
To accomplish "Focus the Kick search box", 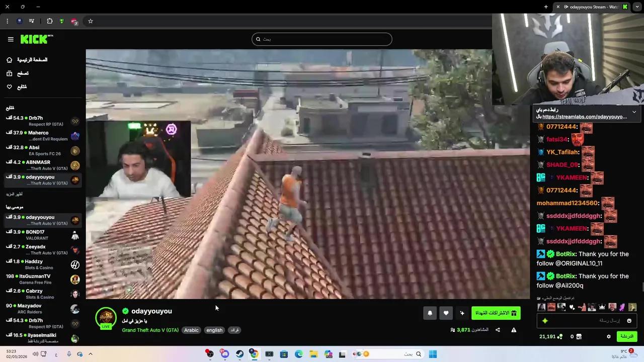I will click(x=322, y=39).
